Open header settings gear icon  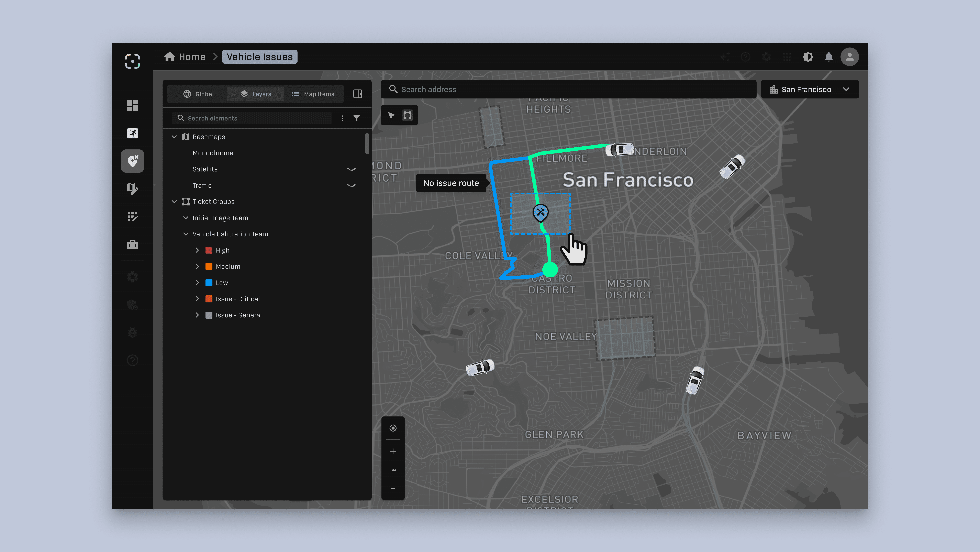tap(767, 57)
